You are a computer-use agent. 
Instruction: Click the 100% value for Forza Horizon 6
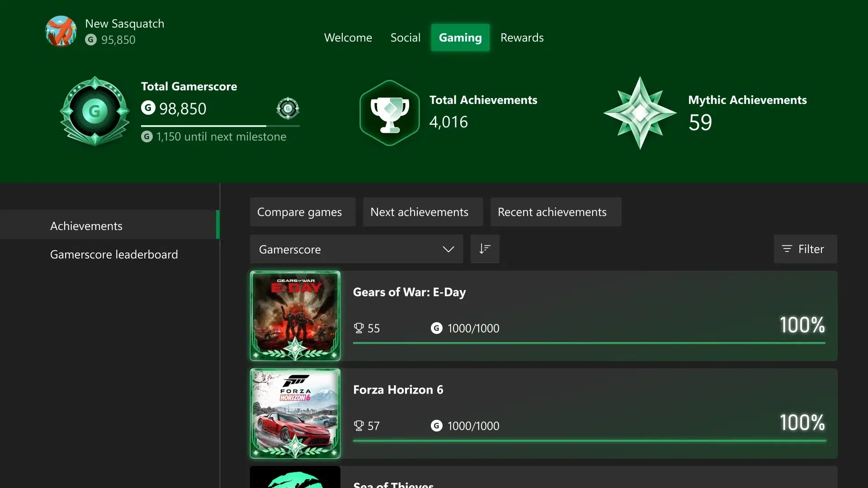(802, 422)
